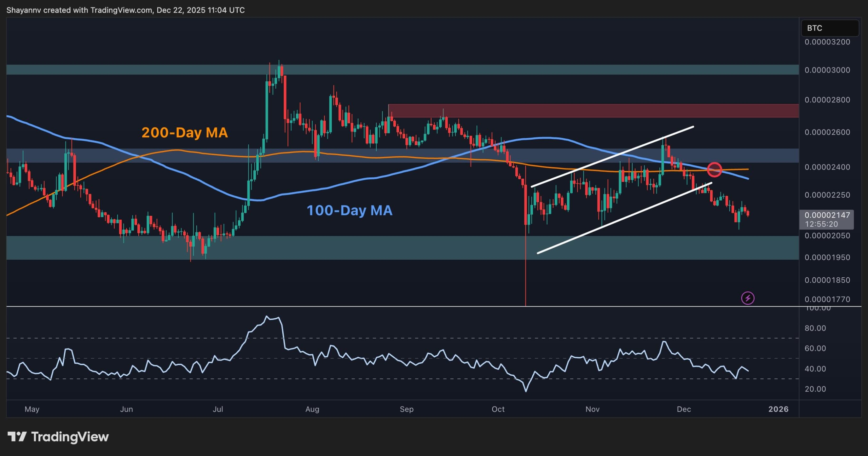Click the Shayannv attribution header text
Viewport: 868px width, 456px height.
[x=125, y=10]
